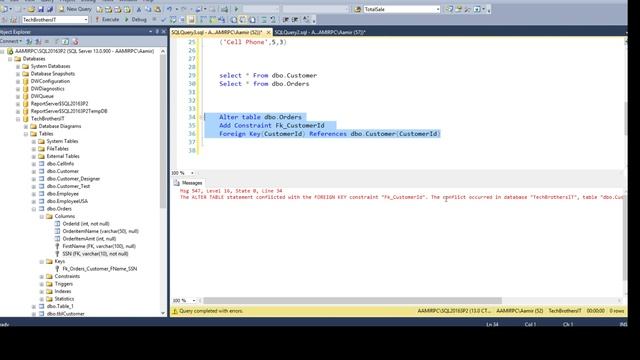This screenshot has height=360, width=640.
Task: Switch to the SQLQuery2.sql tab
Action: pos(320,32)
